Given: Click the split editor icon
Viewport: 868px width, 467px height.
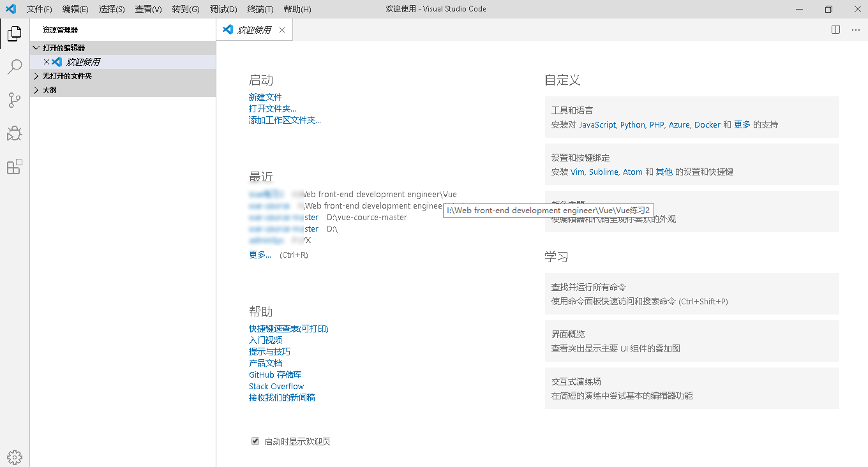Looking at the screenshot, I should click(x=836, y=30).
